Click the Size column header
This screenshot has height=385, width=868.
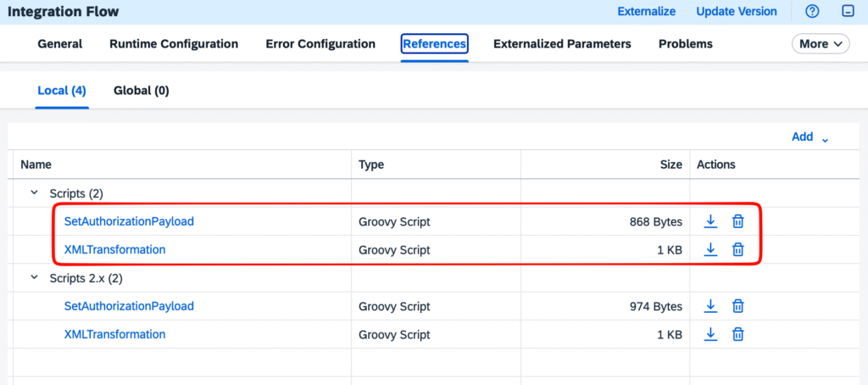tap(670, 165)
